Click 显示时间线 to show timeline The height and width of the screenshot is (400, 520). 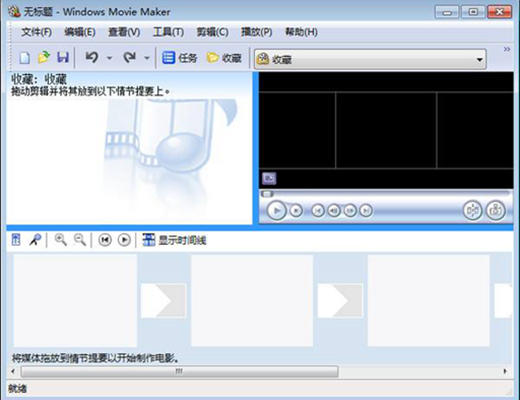[x=174, y=240]
